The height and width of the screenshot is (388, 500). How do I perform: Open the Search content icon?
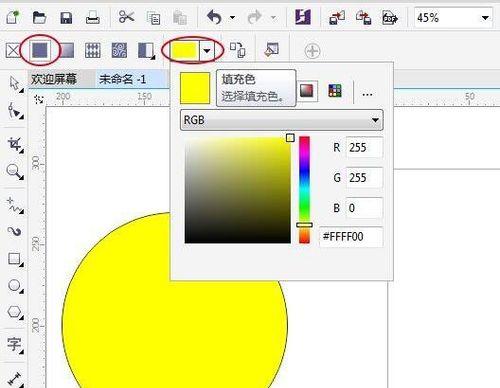[303, 17]
